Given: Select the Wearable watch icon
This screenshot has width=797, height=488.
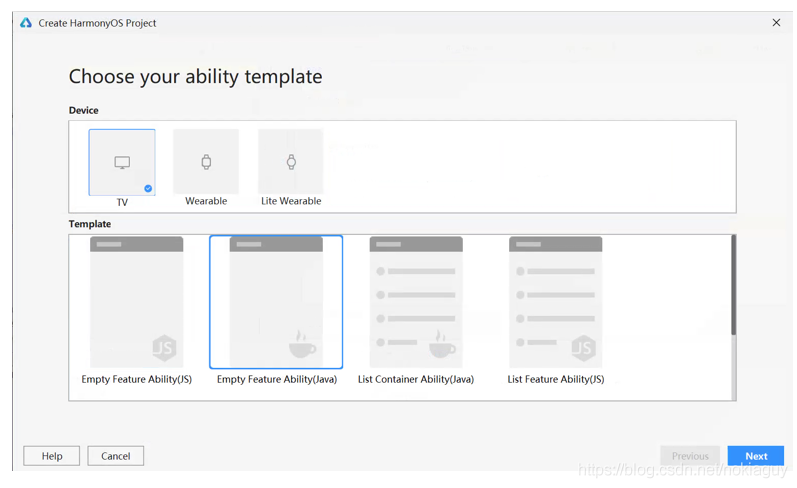Looking at the screenshot, I should [206, 162].
